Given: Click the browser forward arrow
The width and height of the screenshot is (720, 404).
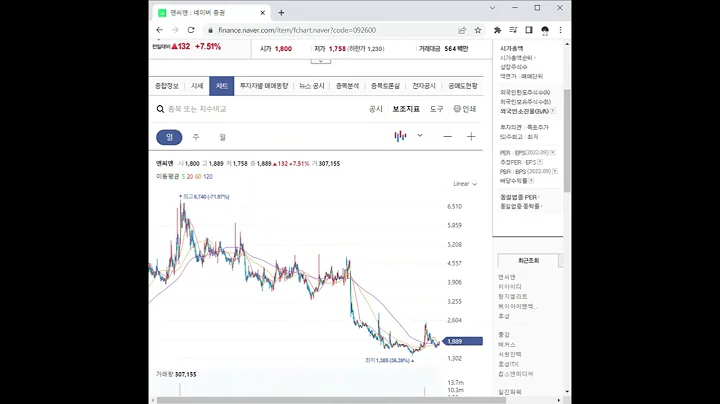Looking at the screenshot, I should point(175,30).
